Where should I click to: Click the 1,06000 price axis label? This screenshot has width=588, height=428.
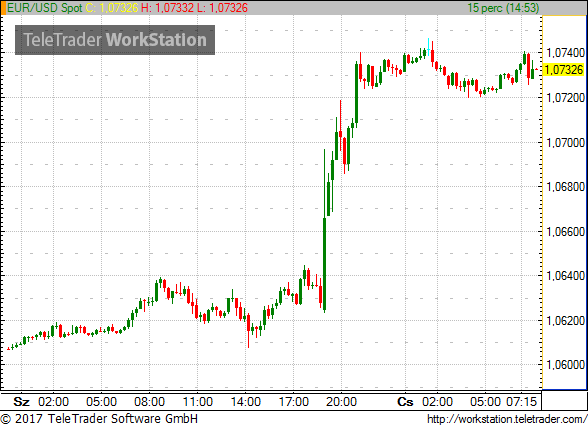tap(566, 364)
